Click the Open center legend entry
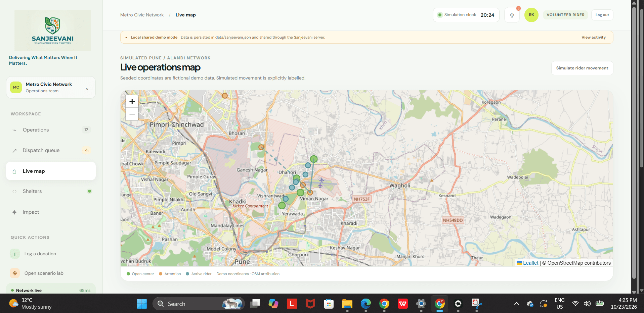This screenshot has width=644, height=313. (140, 274)
